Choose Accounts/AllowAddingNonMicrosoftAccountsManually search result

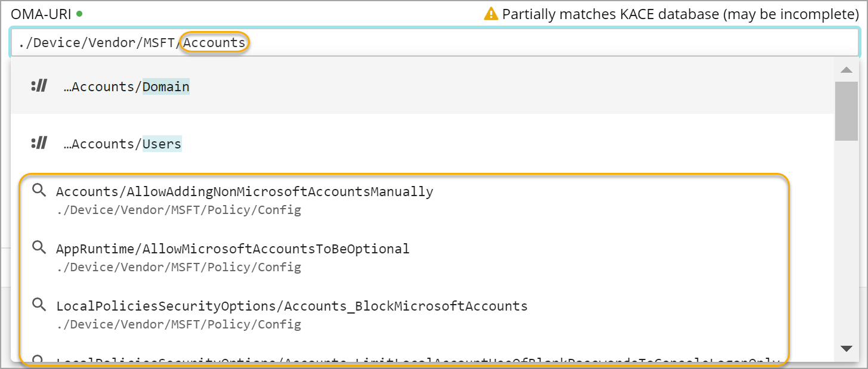point(245,192)
